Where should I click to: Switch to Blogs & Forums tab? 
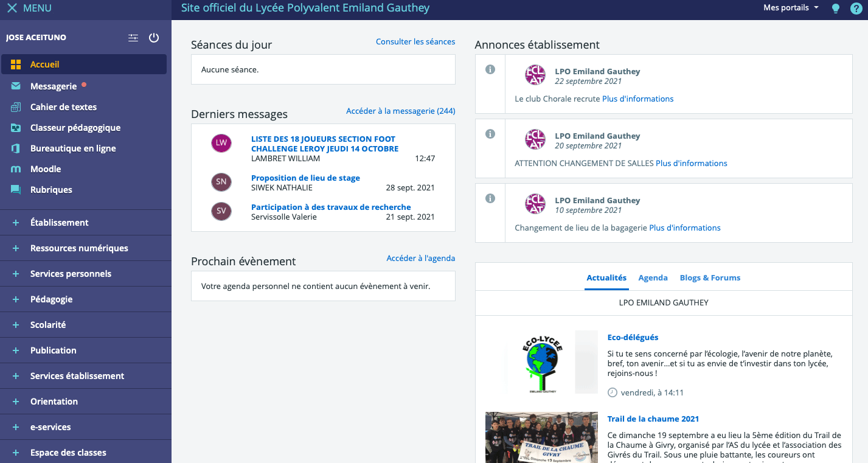point(710,277)
